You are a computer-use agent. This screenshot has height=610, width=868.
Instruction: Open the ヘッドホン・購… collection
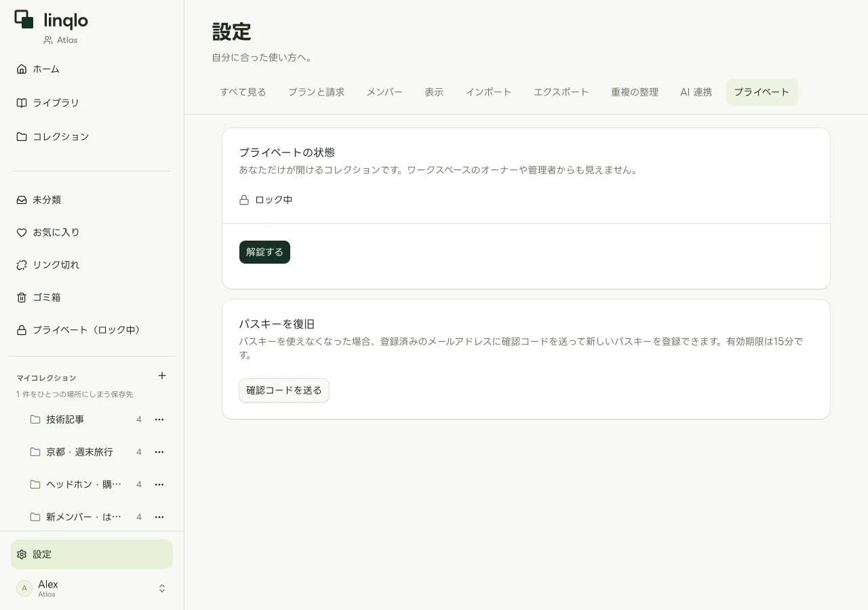(84, 485)
